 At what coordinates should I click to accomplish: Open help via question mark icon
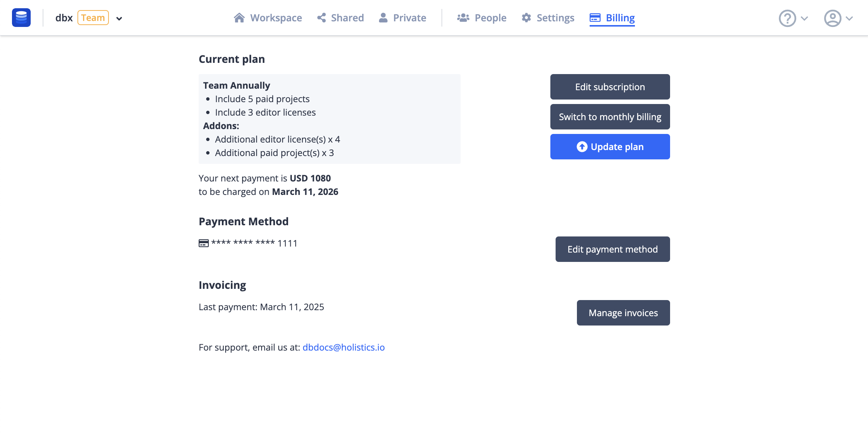[787, 18]
